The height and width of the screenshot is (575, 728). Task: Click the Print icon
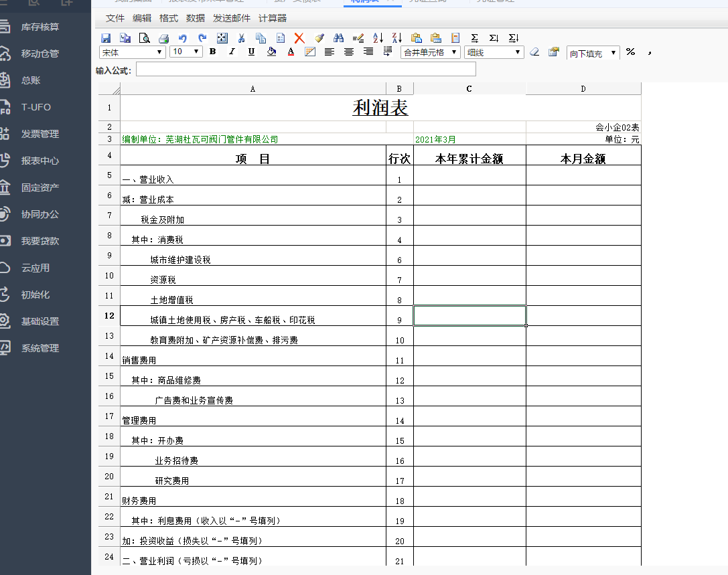164,38
